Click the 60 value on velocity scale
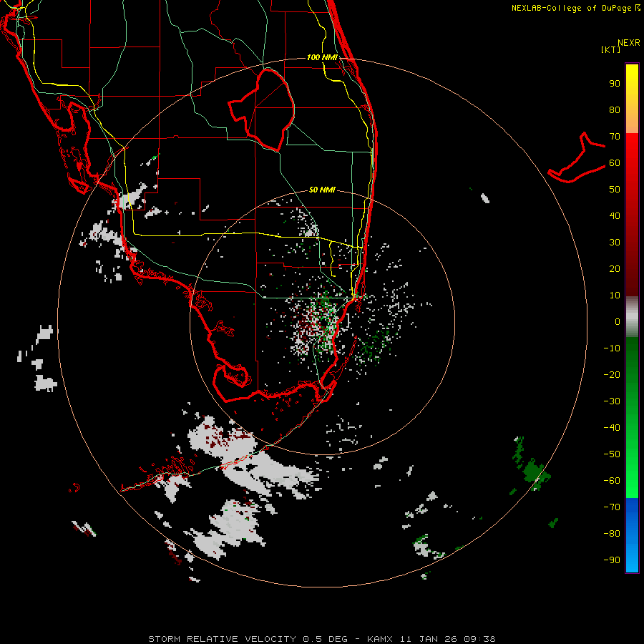Image resolution: width=644 pixels, height=644 pixels. pos(615,163)
